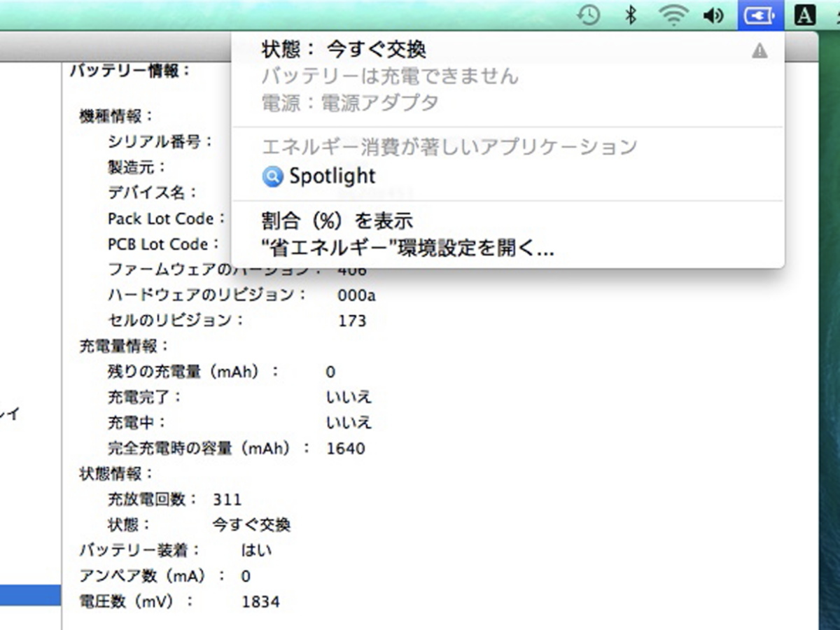Screen dimensions: 840x630
Task: Click the 製造元： label
Action: 137,167
